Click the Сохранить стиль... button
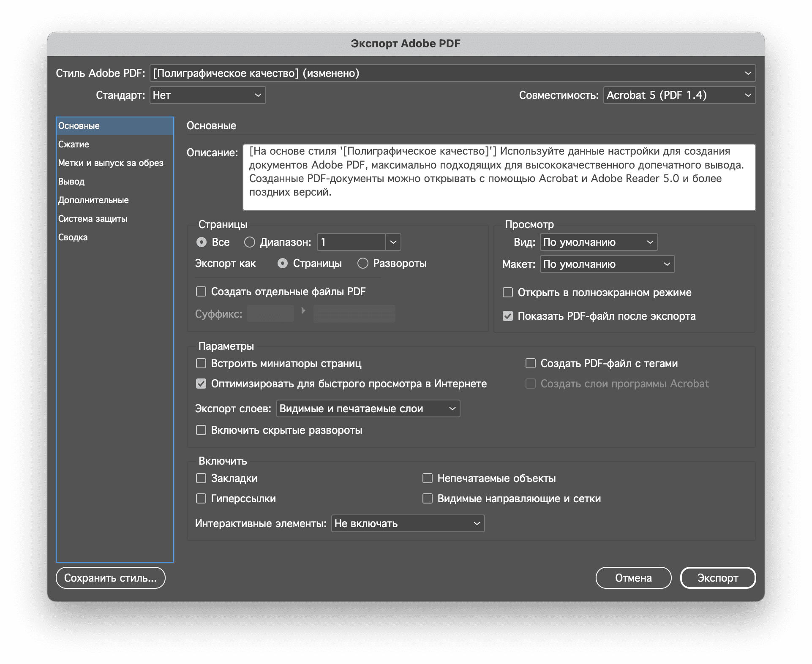This screenshot has height=664, width=812. (x=111, y=578)
